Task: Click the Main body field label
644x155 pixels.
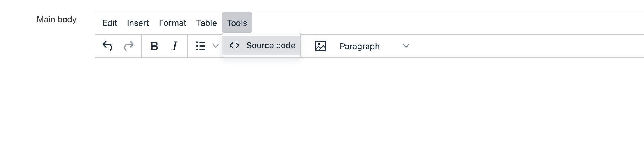Action: tap(57, 20)
